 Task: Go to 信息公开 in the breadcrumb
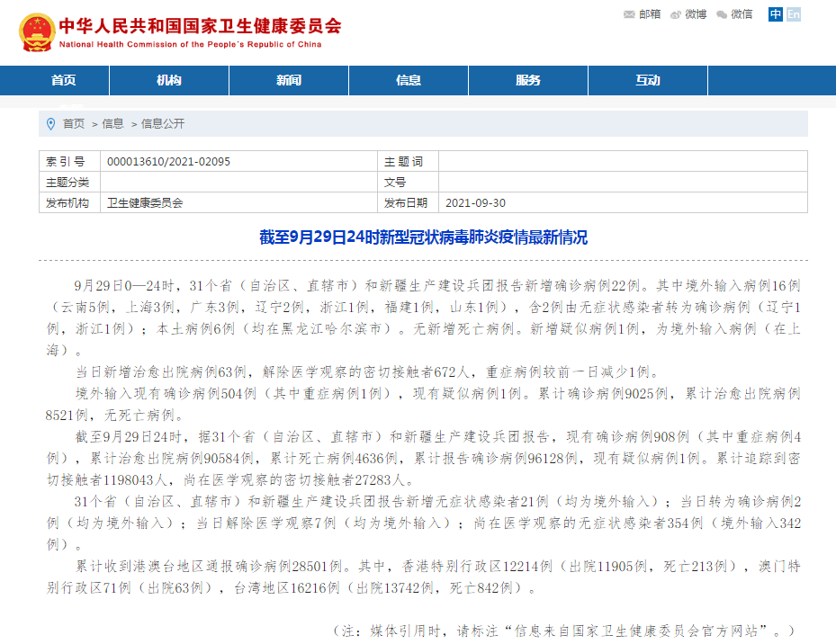coord(163,124)
